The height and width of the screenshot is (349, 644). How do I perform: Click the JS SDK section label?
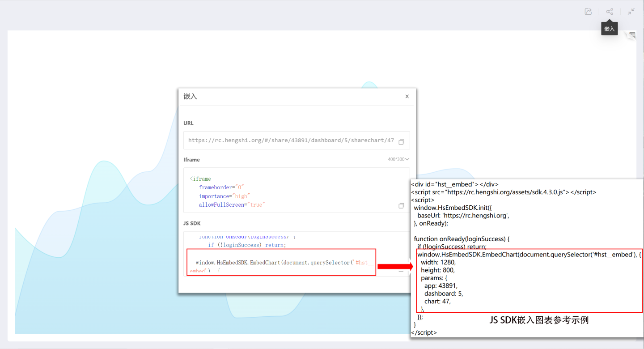[x=192, y=223]
